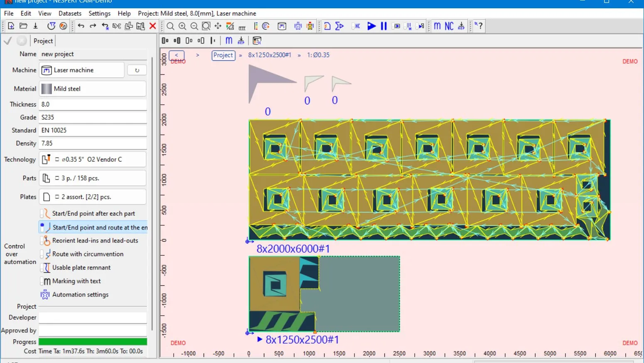Click the refresh arrow next to Laser machine
Image resolution: width=644 pixels, height=363 pixels.
[137, 70]
